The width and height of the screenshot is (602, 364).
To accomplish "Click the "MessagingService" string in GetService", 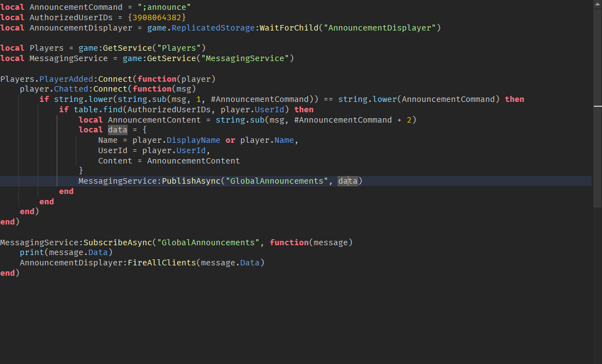I will point(245,59).
